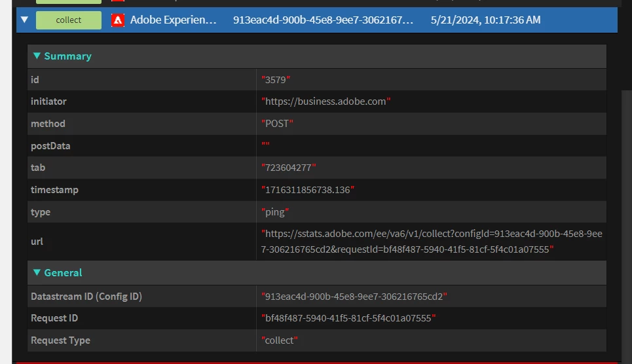The width and height of the screenshot is (632, 364).
Task: Select the 913eac4d-900b-45e8-9ee7-3062167… header ID
Action: (323, 20)
